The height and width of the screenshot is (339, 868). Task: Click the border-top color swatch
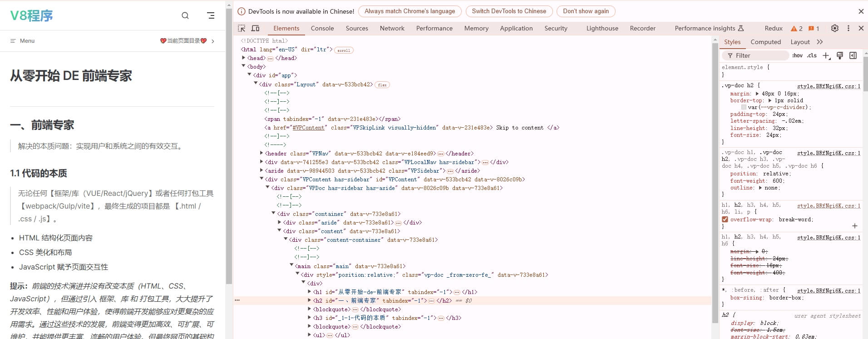tap(744, 107)
